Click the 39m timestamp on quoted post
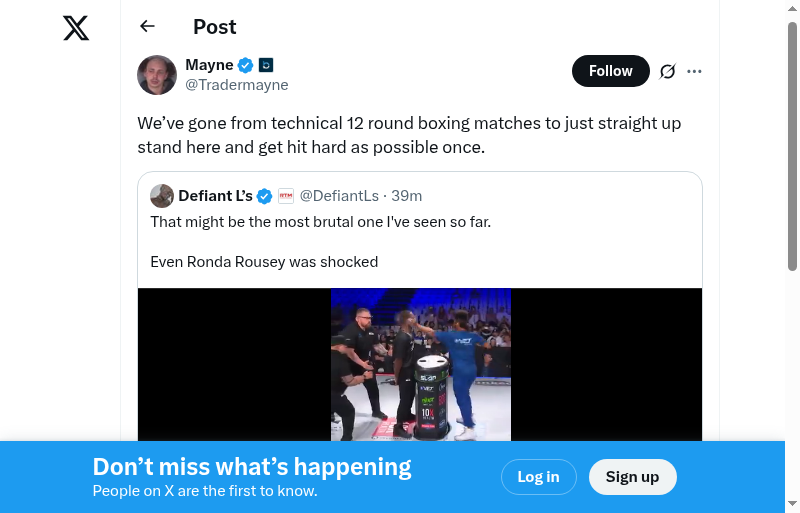The width and height of the screenshot is (800, 513). pos(407,196)
